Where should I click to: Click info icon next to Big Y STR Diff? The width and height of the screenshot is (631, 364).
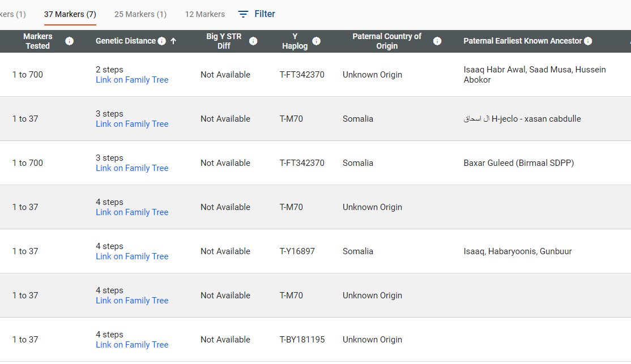tap(253, 41)
